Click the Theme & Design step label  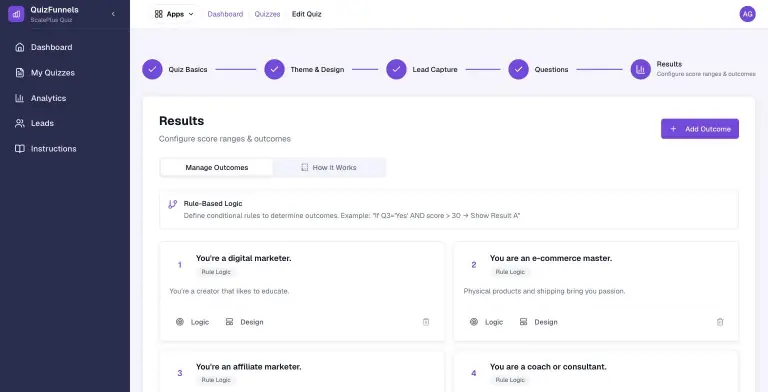point(317,70)
